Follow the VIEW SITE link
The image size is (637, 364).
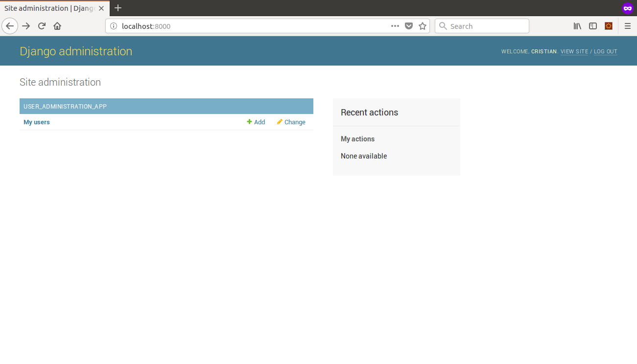point(574,51)
